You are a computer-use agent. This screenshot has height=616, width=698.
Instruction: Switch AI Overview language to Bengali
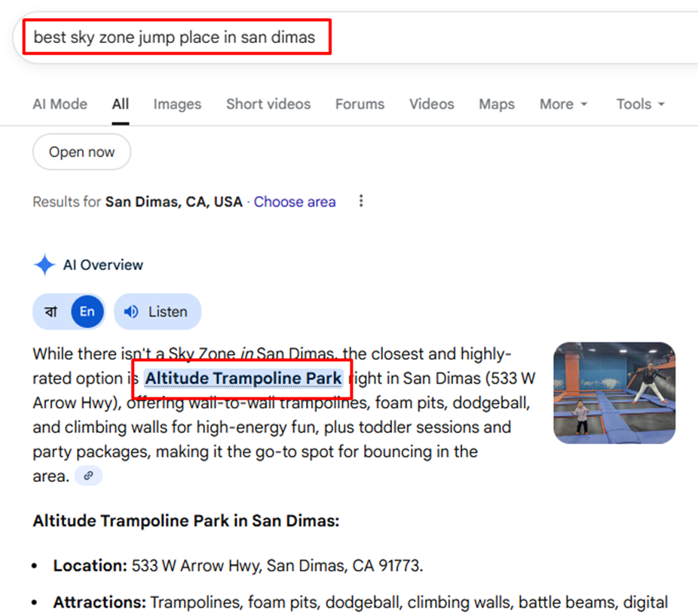point(51,311)
